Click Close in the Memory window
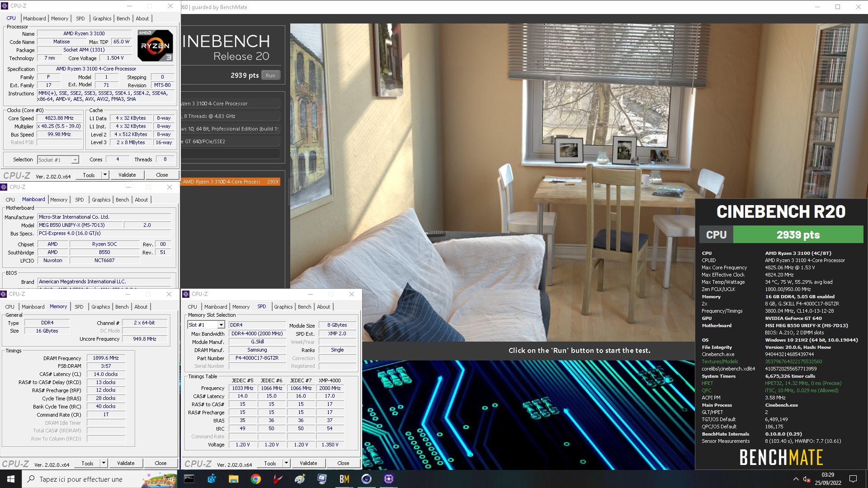Viewport: 868px width, 488px height. [x=160, y=463]
